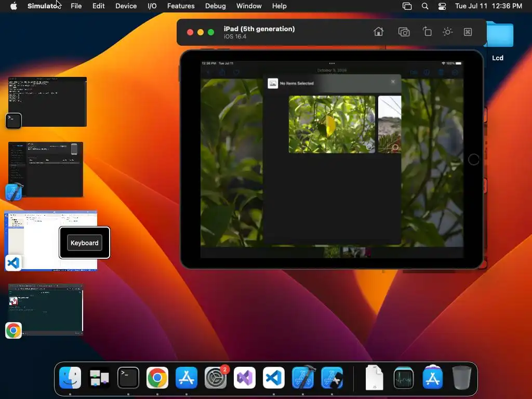
Task: Open the Features menu
Action: pos(181,6)
